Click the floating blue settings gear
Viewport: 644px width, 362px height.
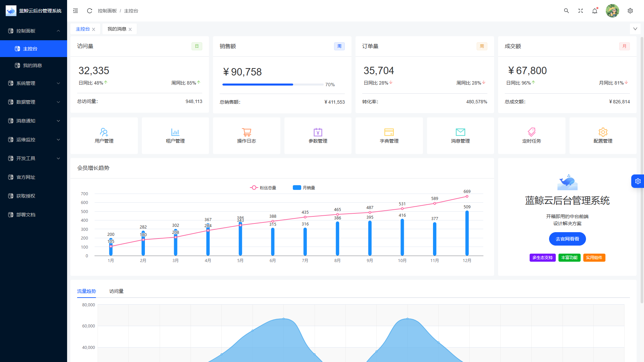(638, 181)
